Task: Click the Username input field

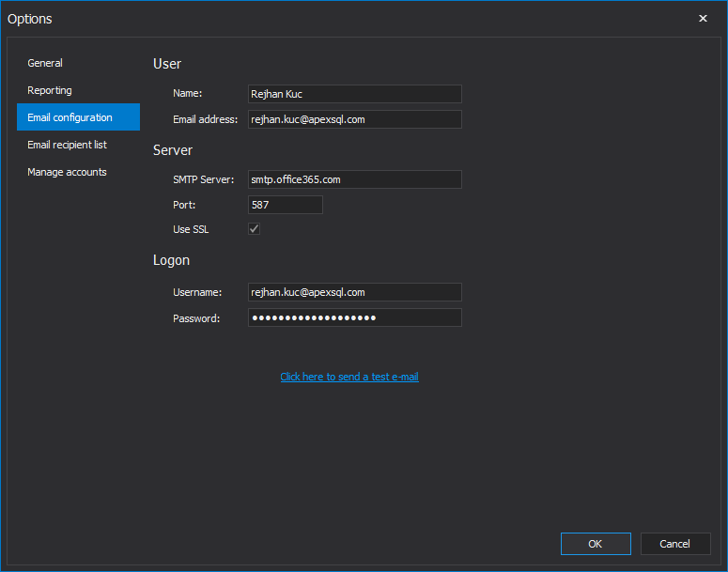Action: (355, 292)
